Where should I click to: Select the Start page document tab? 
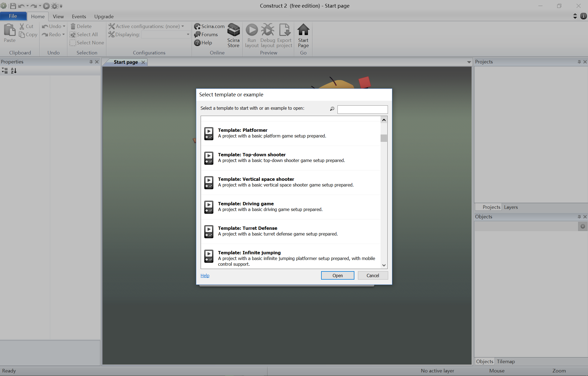(x=126, y=62)
